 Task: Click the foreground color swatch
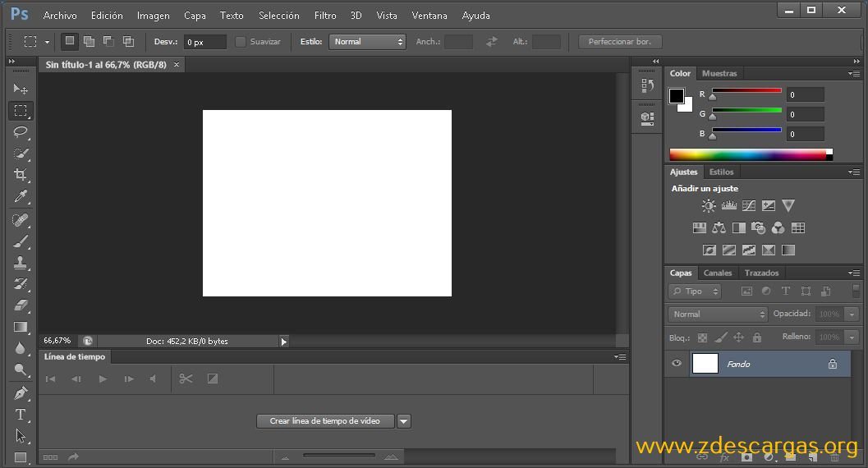(x=676, y=96)
